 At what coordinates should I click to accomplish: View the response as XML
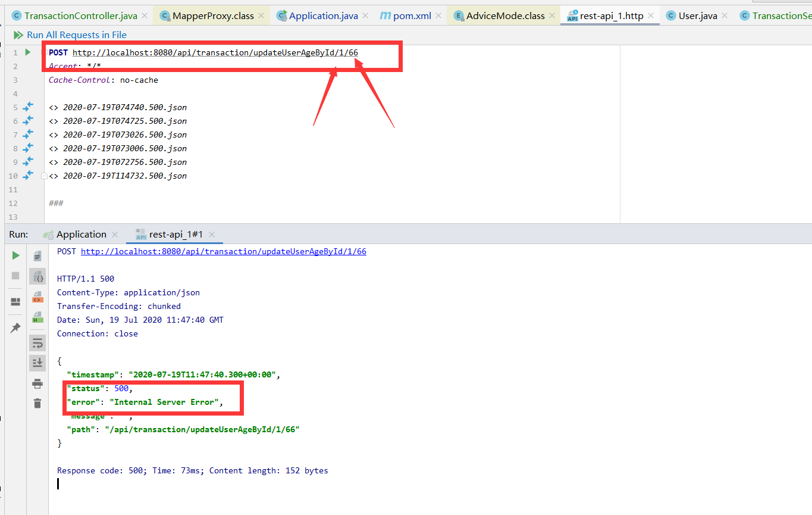37,296
